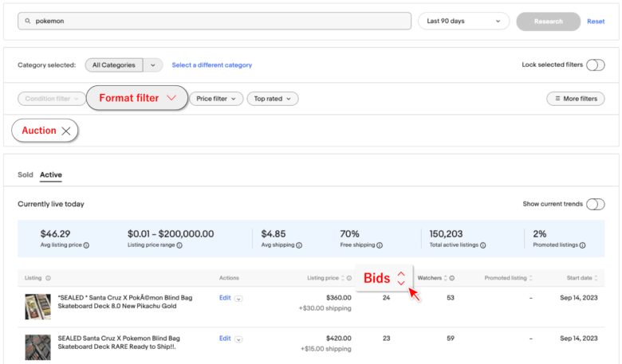This screenshot has height=364, width=622.
Task: Remove the Auction filter chip
Action: click(x=66, y=131)
